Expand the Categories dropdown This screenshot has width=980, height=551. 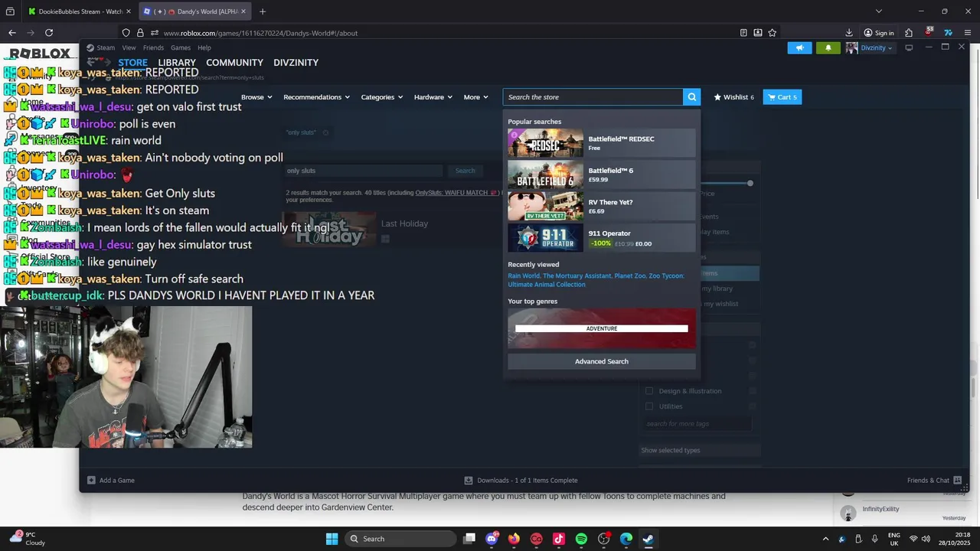[x=382, y=97]
